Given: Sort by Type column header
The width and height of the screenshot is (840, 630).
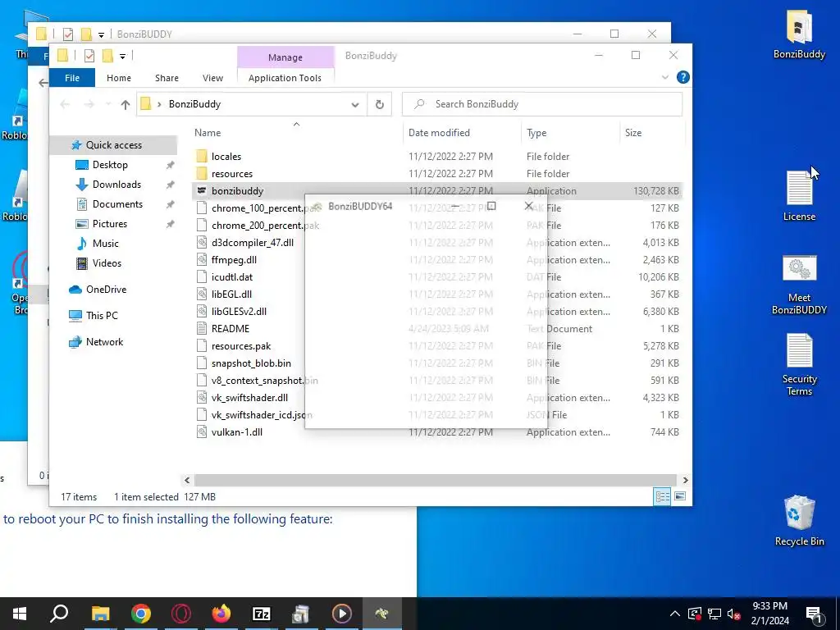Looking at the screenshot, I should click(x=536, y=133).
